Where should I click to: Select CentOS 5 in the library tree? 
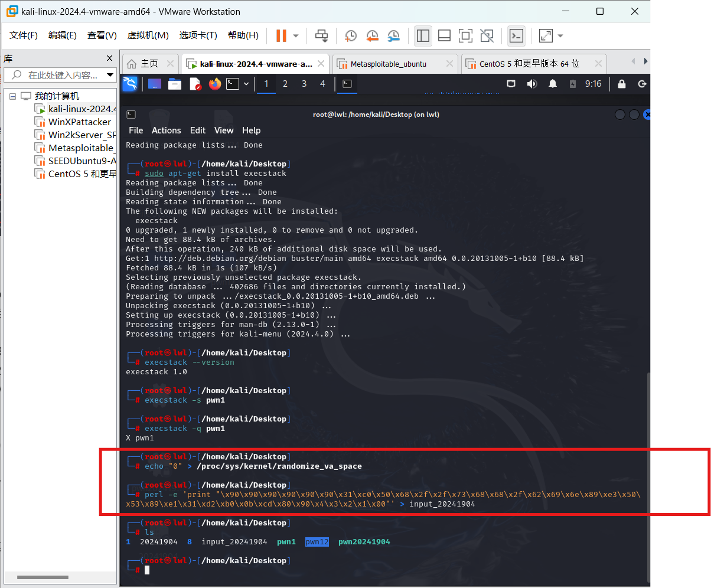[81, 174]
